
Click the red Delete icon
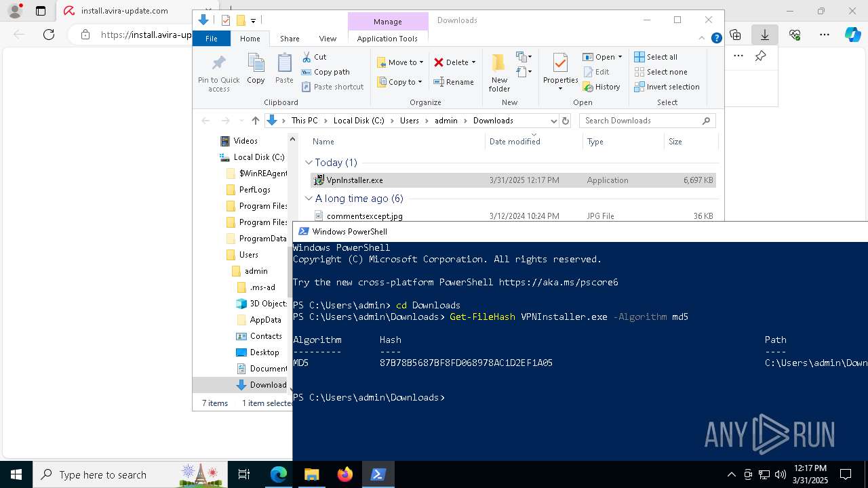(439, 62)
